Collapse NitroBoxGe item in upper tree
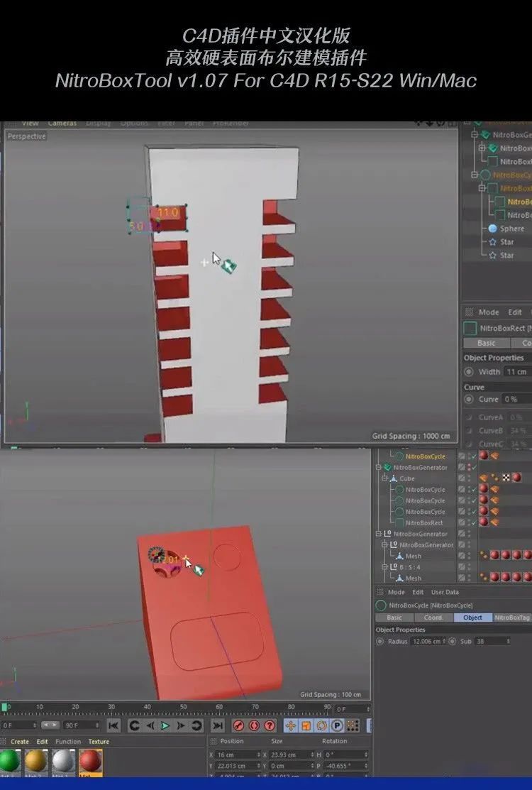The image size is (532, 790). 474,135
